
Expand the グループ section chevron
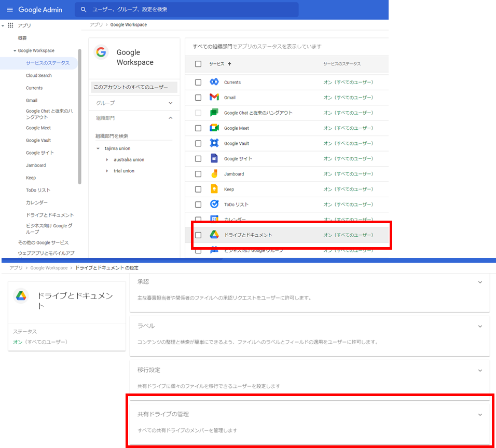tap(171, 103)
